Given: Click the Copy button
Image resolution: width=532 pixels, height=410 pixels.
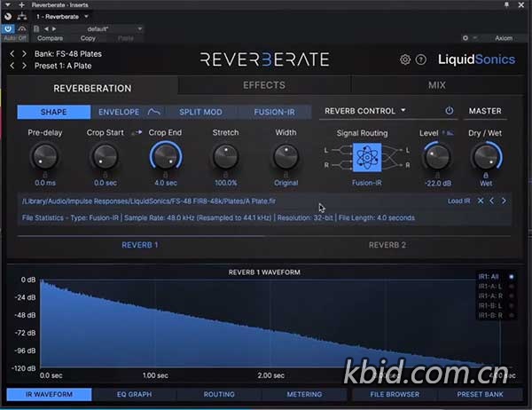Looking at the screenshot, I should (x=88, y=38).
